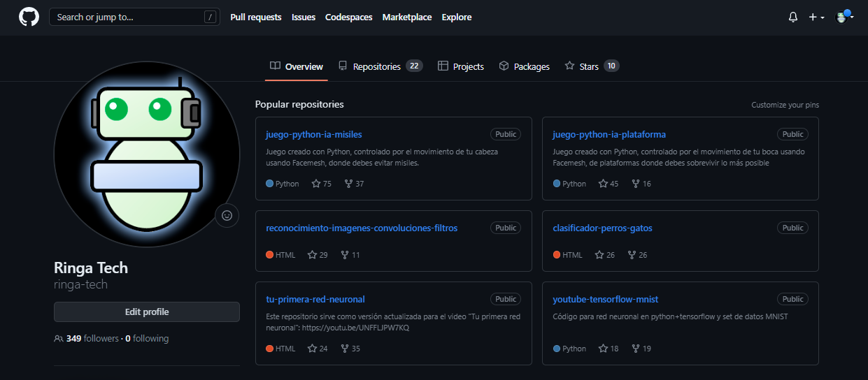The height and width of the screenshot is (380, 868).
Task: Open the plus create-new dropdown
Action: click(816, 17)
